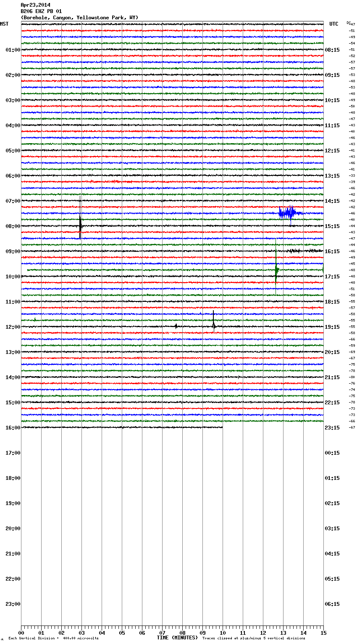Click the traces clipped footnote text
357x644 pixels.
254,639
